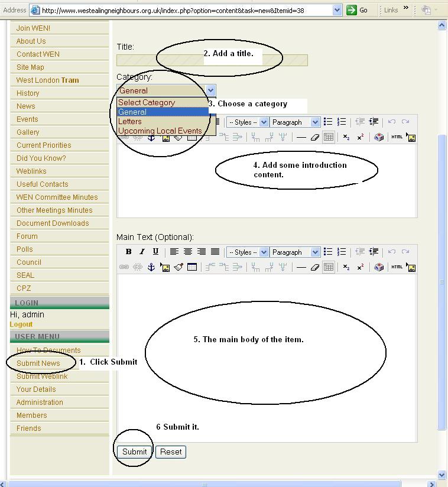Insert table icon in Main Text toolbar
Screen dimensions: 448x487
[192, 267]
